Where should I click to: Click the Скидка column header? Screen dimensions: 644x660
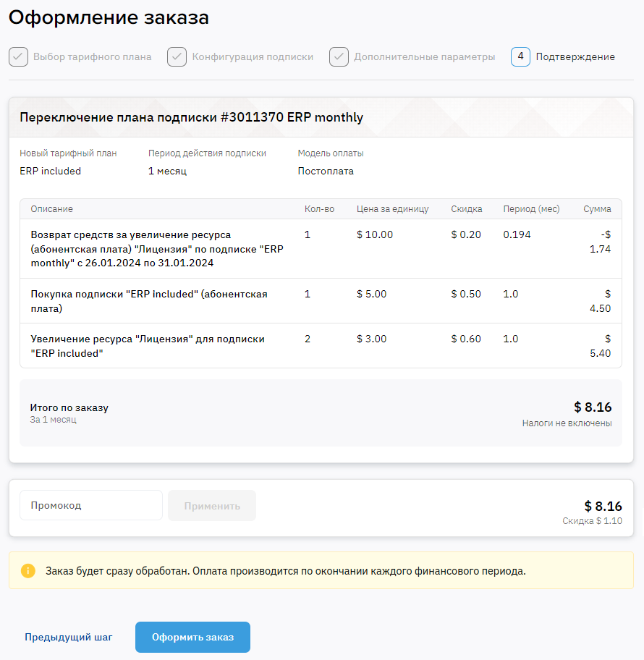point(467,208)
